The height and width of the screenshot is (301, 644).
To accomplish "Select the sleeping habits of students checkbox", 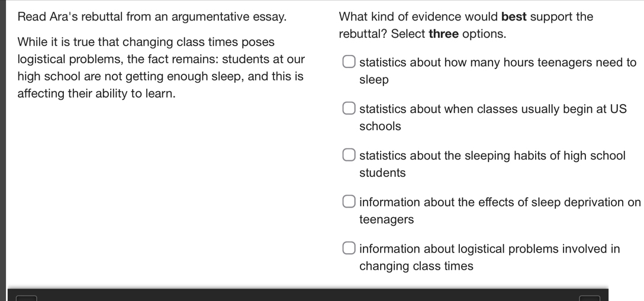I will click(x=349, y=156).
